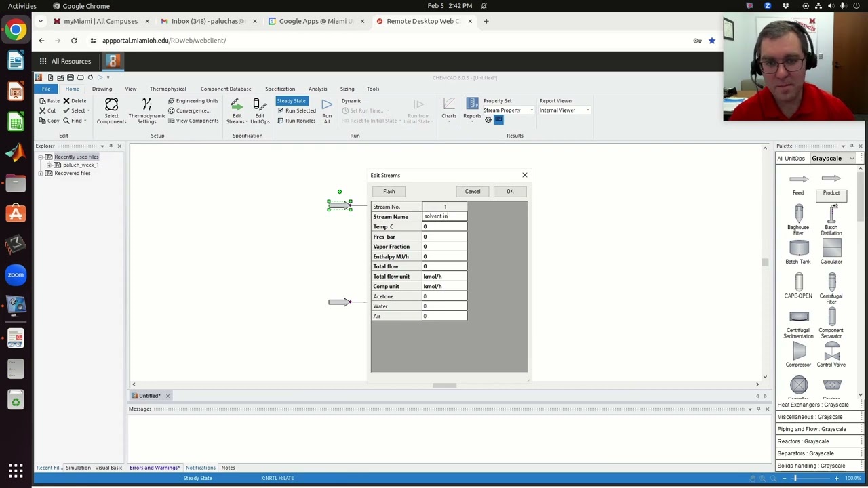Select the Centrifugal Sedimentation unit
Viewport: 868px width, 488px height.
tap(798, 325)
